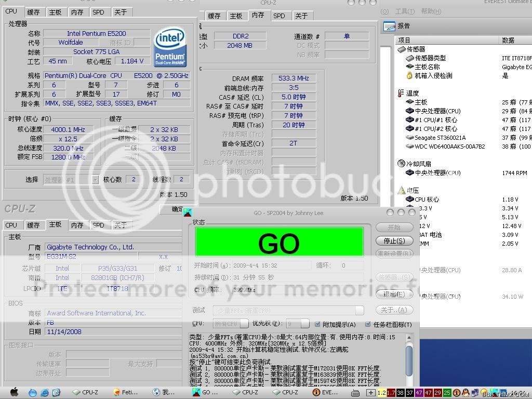Launch Internet Explorer from the quick launch

[45, 393]
